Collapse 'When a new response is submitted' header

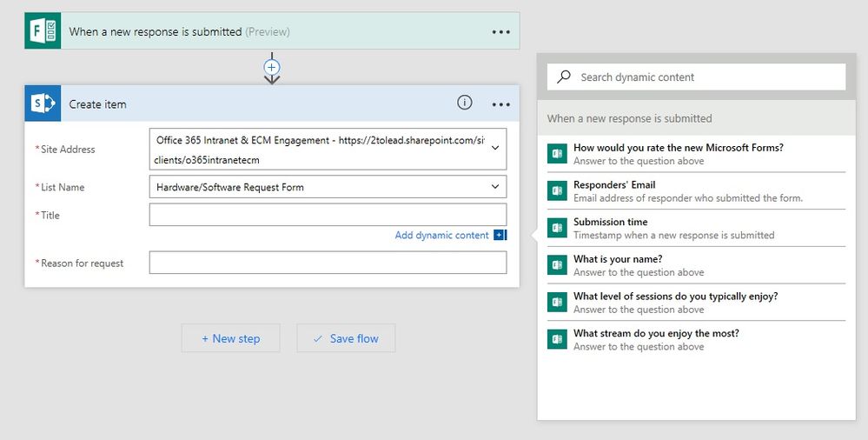[x=696, y=118]
